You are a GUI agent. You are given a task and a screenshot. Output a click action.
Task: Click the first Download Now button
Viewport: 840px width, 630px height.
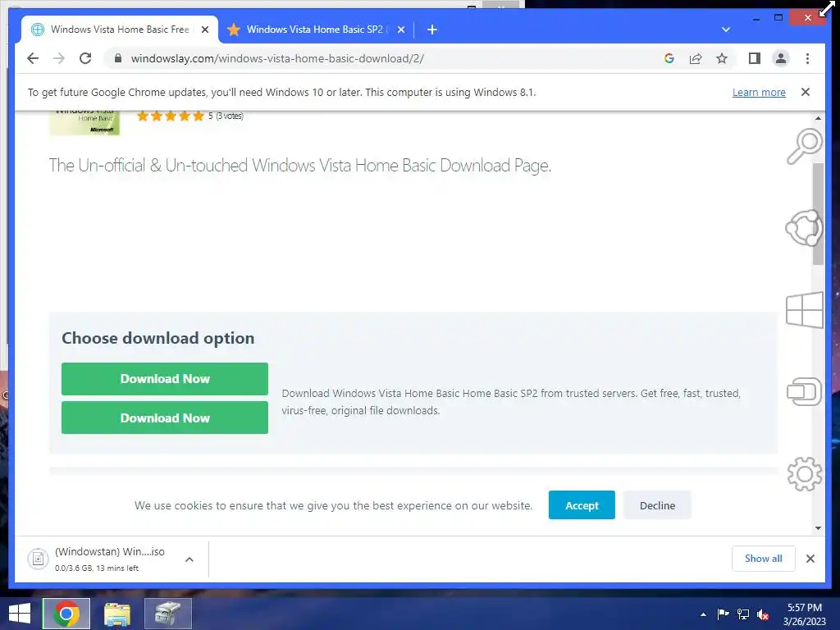(164, 379)
